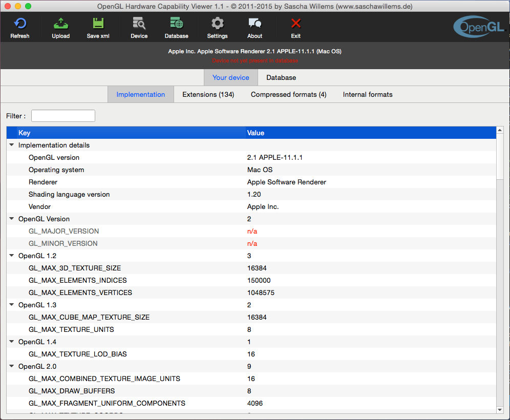Screen dimensions: 510x420
Task: Switch to the Database tab
Action: click(281, 77)
